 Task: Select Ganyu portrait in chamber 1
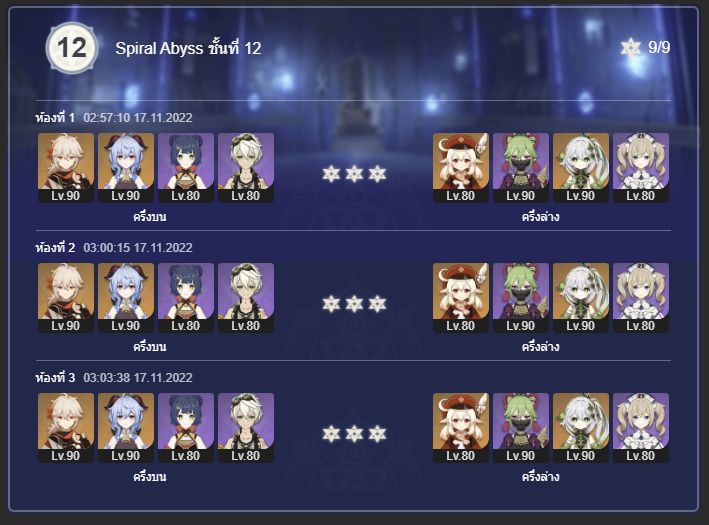(126, 167)
